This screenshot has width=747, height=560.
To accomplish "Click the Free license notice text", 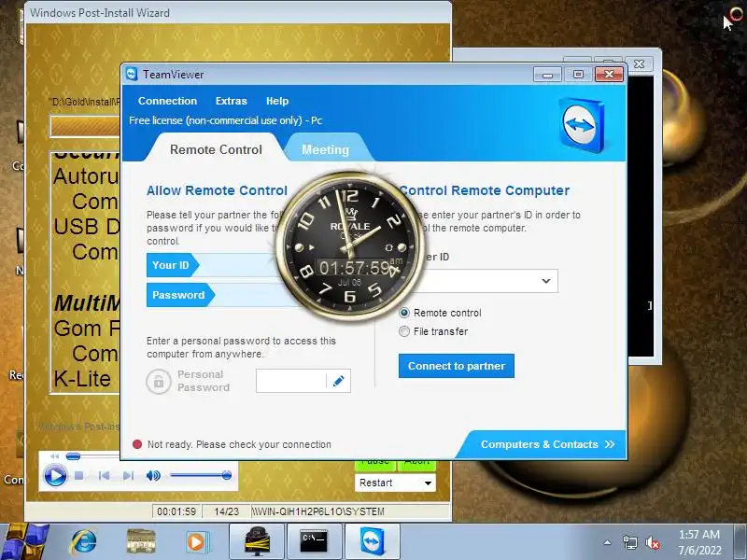I will tap(225, 120).
